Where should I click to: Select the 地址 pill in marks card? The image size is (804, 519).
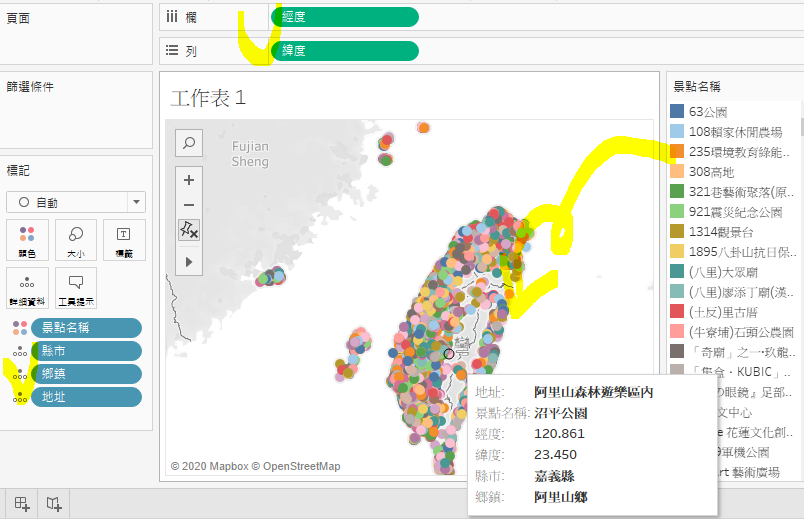click(86, 397)
